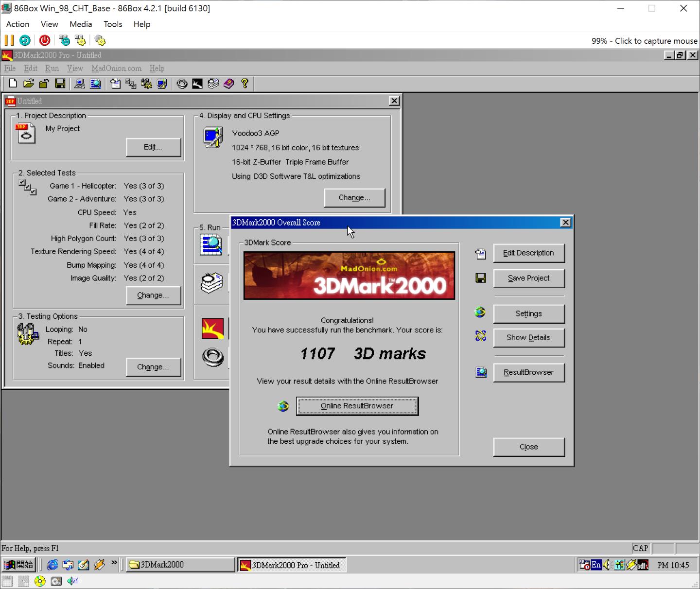This screenshot has height=589, width=700.
Task: Click Edit... button under Project Description
Action: [153, 147]
